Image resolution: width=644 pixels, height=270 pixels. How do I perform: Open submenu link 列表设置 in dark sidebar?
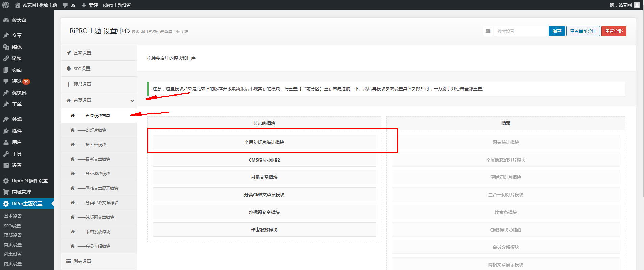click(13, 254)
